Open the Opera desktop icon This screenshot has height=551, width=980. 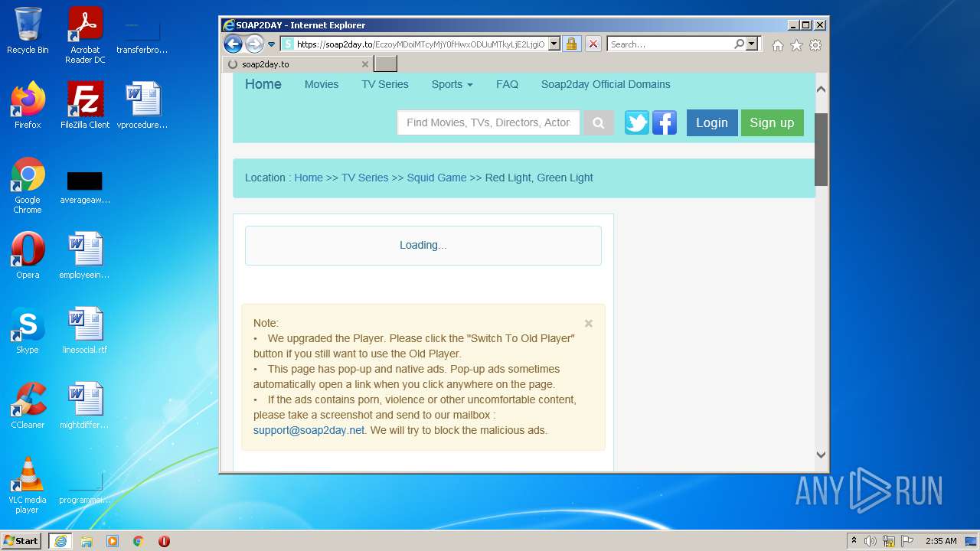coord(28,256)
